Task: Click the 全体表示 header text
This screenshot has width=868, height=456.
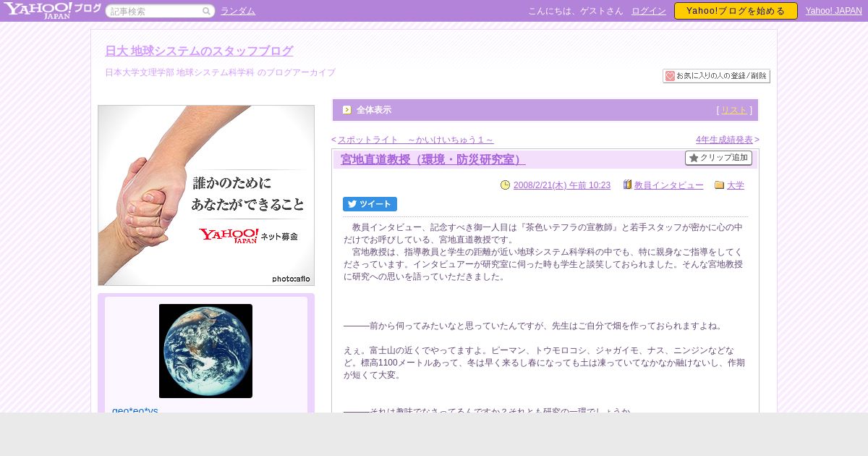Action: (x=374, y=110)
